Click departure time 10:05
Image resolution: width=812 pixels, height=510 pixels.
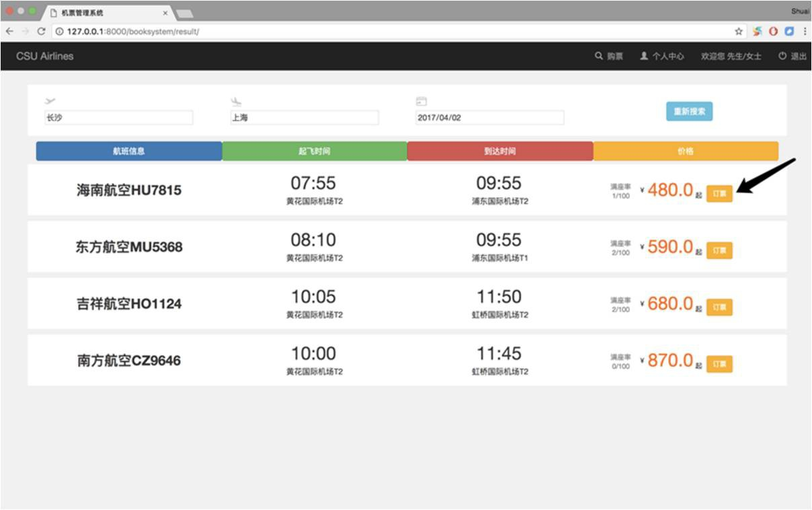click(x=313, y=297)
